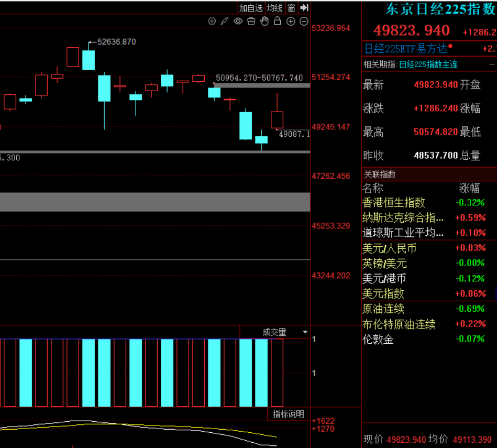Image resolution: width=497 pixels, height=448 pixels.
Task: Toggle 均线 moving average display
Action: 274,8
